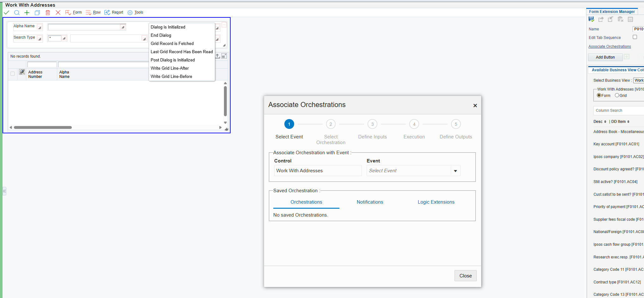This screenshot has height=298, width=644.
Task: Click the Find magnifier icon in toolbar
Action: click(x=17, y=12)
